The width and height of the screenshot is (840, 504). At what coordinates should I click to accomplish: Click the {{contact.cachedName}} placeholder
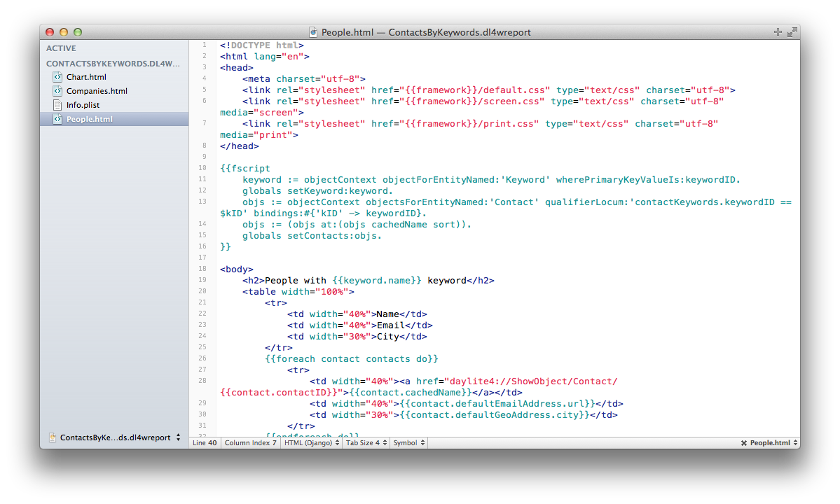click(411, 393)
